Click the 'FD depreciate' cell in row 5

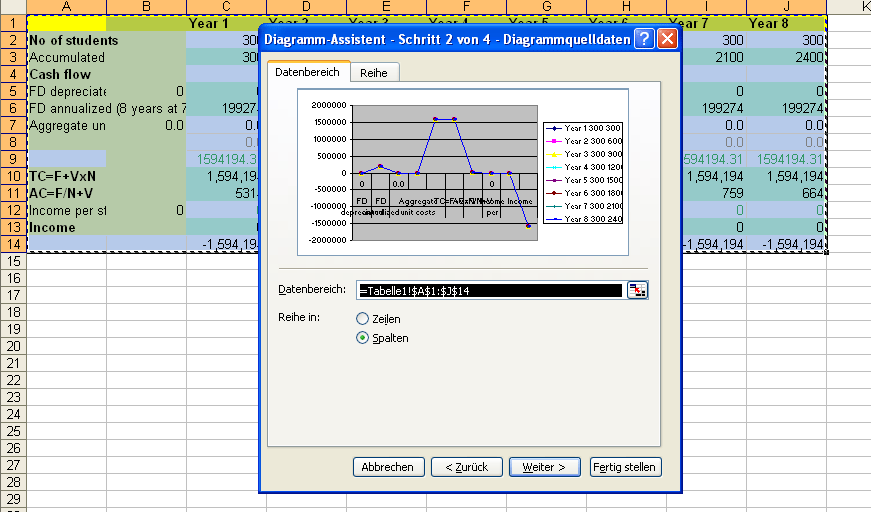67,91
